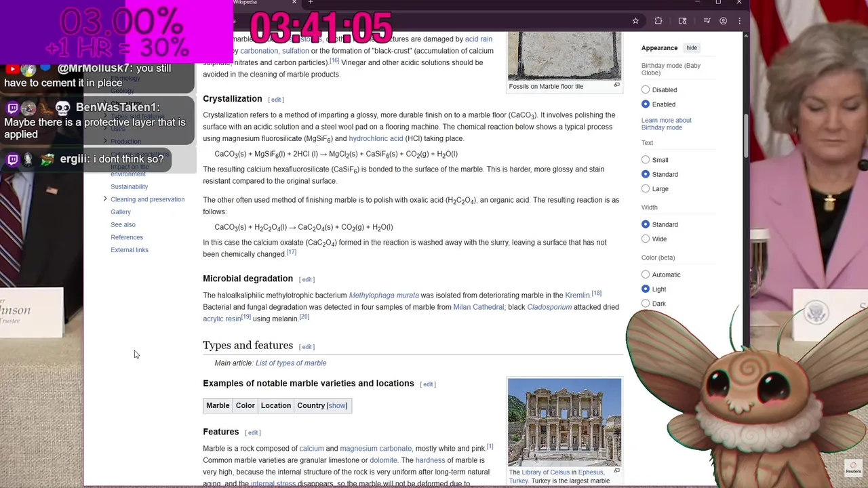The height and width of the screenshot is (488, 868).
Task: Select Wide width option
Action: pos(646,239)
